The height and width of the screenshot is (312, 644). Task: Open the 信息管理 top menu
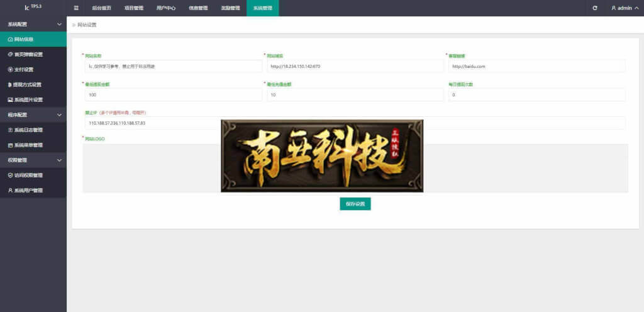(x=198, y=8)
